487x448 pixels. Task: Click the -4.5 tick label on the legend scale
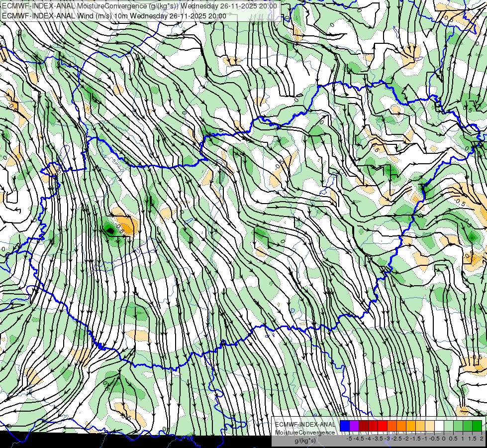359,439
